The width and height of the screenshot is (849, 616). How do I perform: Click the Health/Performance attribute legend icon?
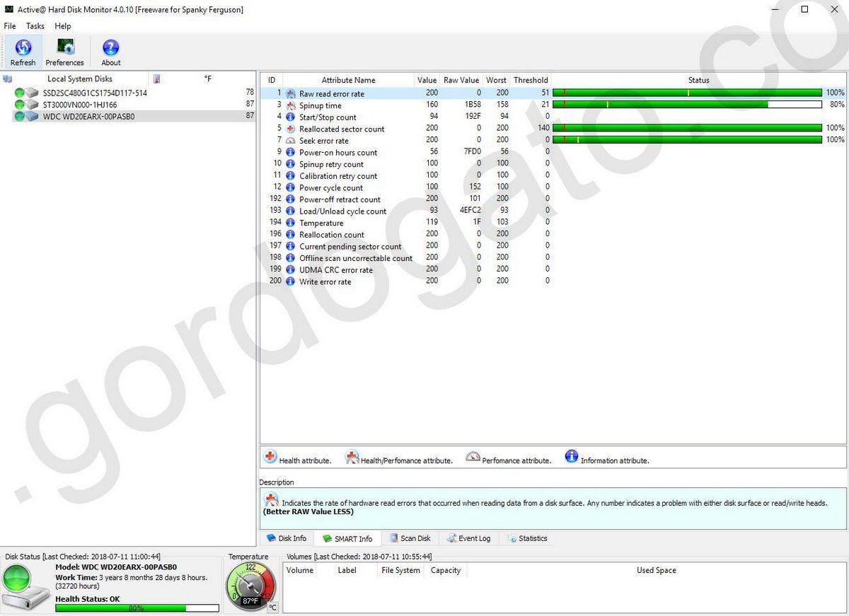click(x=352, y=457)
